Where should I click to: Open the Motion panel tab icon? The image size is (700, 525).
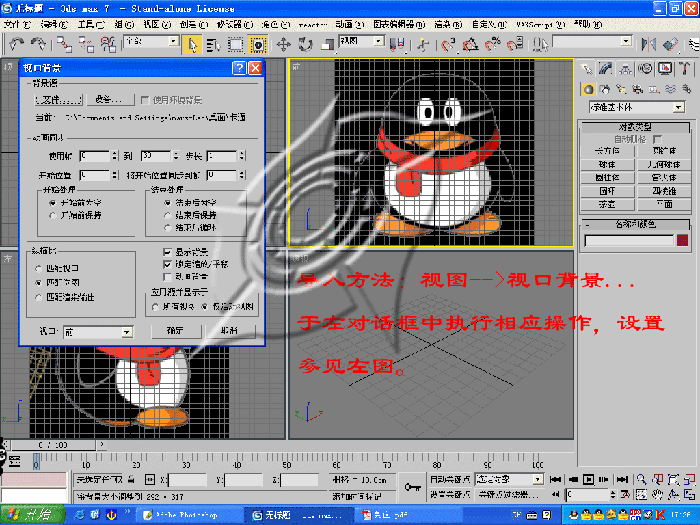(x=646, y=69)
